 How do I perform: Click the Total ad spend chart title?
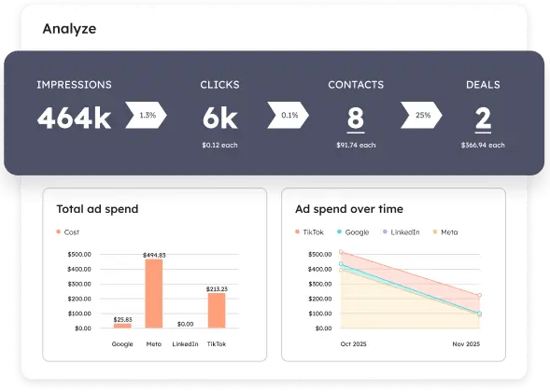tap(97, 209)
